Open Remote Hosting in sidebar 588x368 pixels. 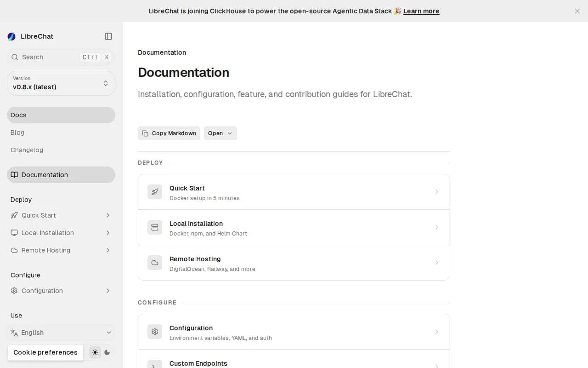(x=61, y=250)
